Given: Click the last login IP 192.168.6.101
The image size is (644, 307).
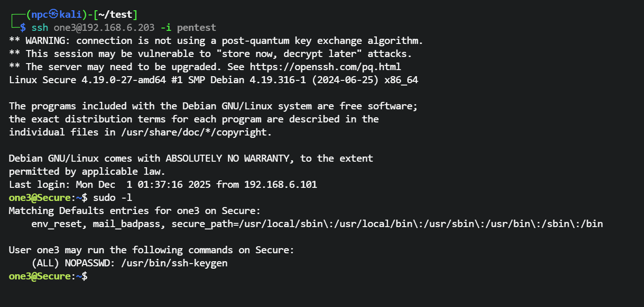Looking at the screenshot, I should click(281, 185).
